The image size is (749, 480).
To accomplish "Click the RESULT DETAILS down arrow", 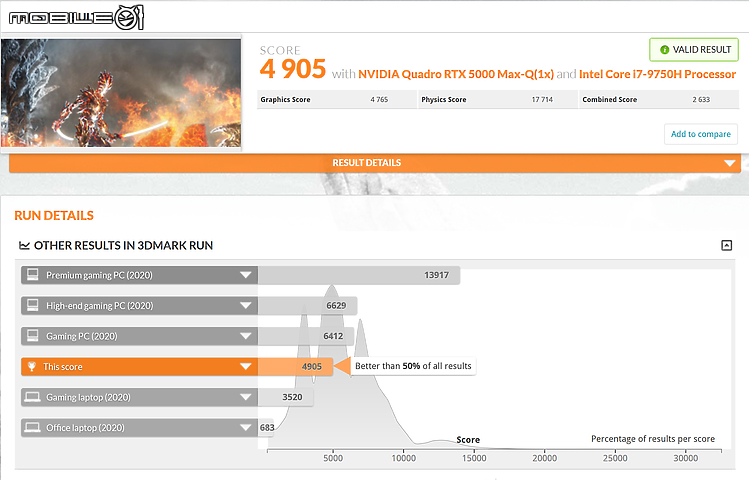I will pos(729,163).
